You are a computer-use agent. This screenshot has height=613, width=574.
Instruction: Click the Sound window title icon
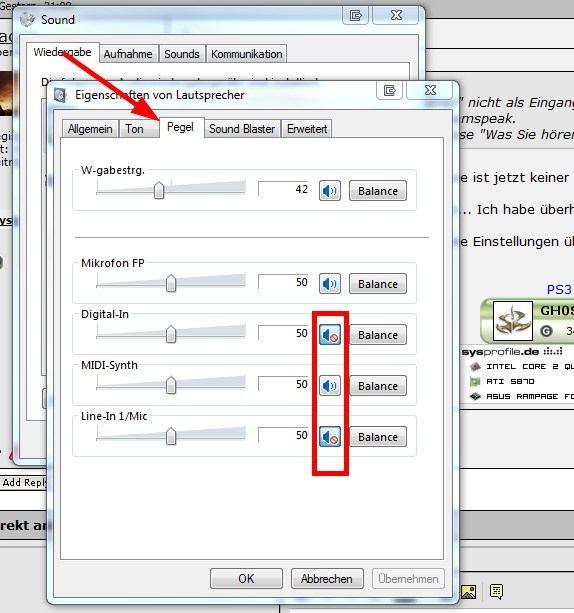27,20
